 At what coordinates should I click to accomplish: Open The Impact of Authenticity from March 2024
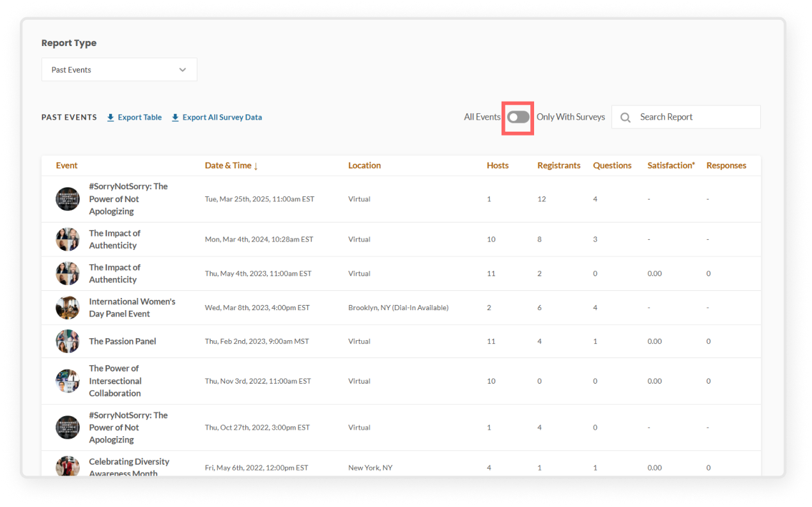pyautogui.click(x=114, y=239)
